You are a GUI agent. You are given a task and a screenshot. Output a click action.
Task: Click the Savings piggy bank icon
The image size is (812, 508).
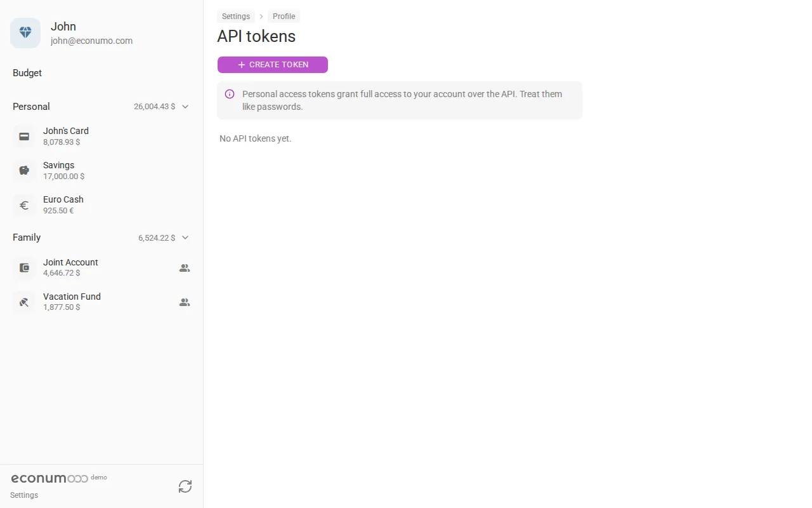[x=24, y=170]
